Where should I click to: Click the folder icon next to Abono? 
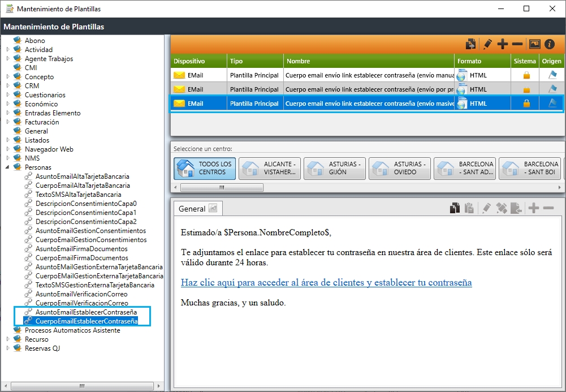tap(18, 40)
